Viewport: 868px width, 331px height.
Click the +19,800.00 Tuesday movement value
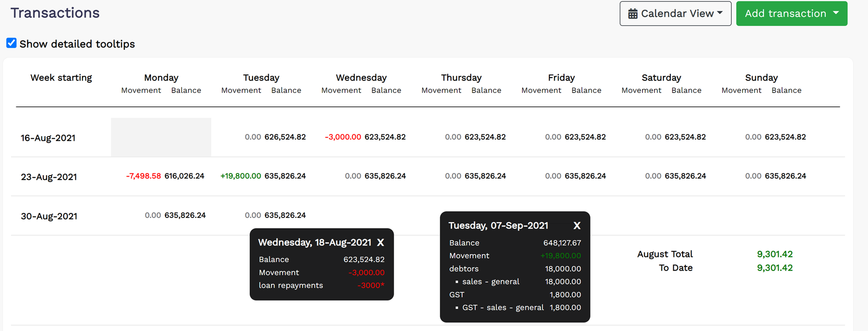(x=241, y=176)
